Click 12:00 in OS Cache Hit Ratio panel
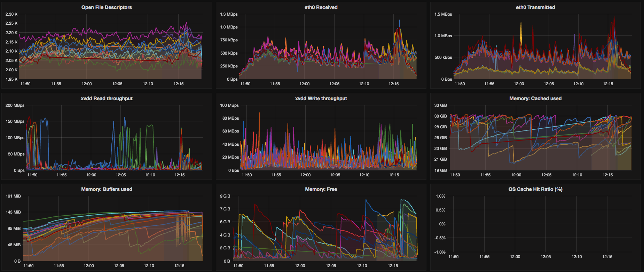Image resolution: width=644 pixels, height=272 pixels. pos(515,257)
